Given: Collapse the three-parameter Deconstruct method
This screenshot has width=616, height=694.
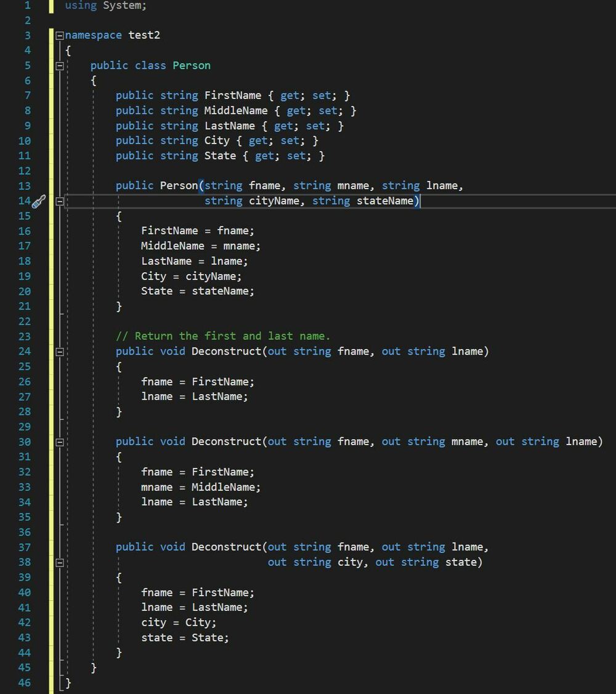Looking at the screenshot, I should [60, 442].
